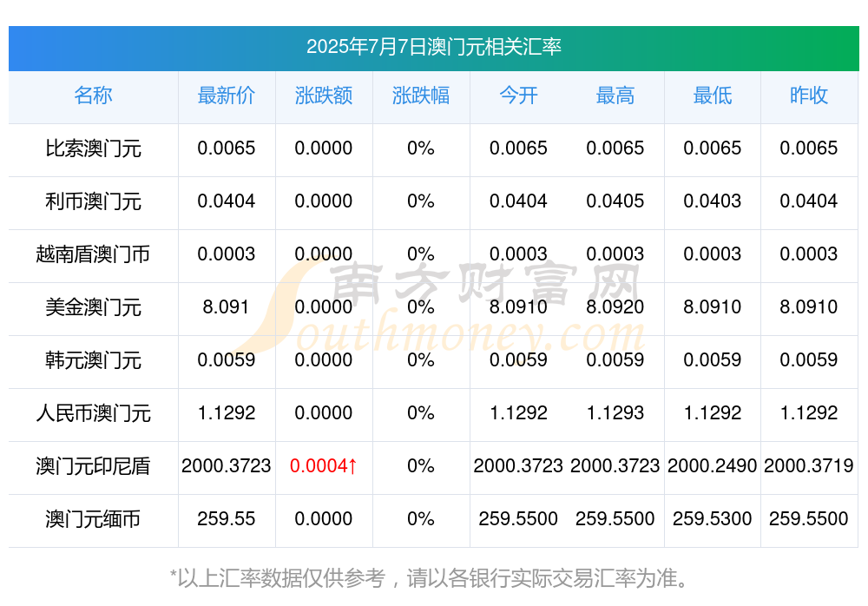
Task: Click latest price 259.55 for 澳门元缅币
Action: click(227, 519)
